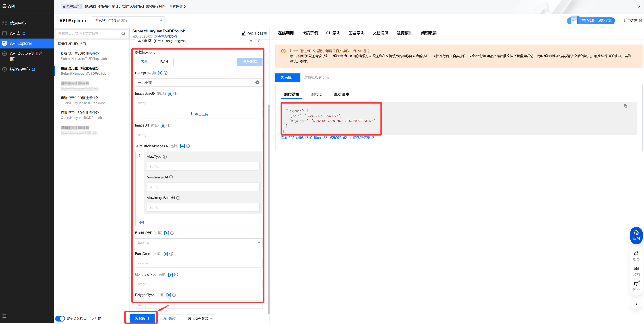Click the search magnifier icon
The image size is (644, 324).
pyautogui.click(x=123, y=34)
